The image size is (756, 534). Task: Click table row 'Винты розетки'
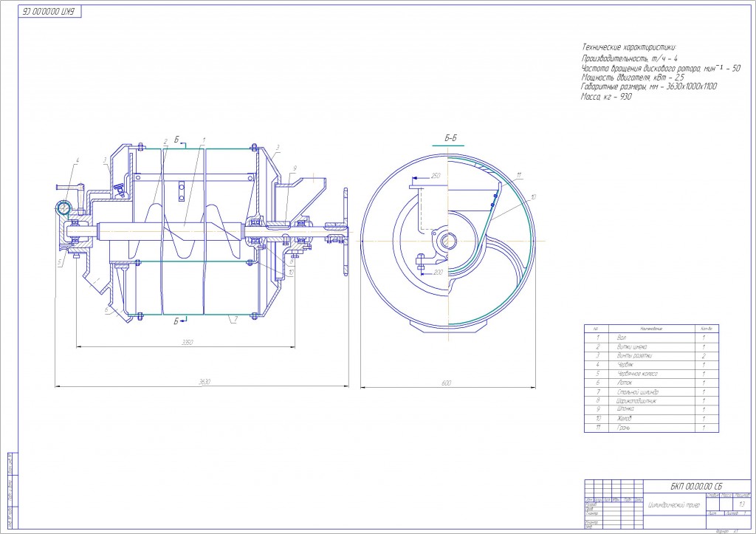651,355
